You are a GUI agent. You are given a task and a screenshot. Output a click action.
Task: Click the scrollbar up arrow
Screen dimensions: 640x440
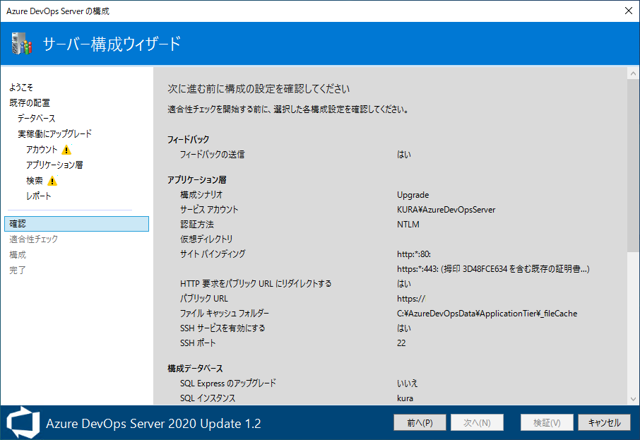(x=633, y=74)
